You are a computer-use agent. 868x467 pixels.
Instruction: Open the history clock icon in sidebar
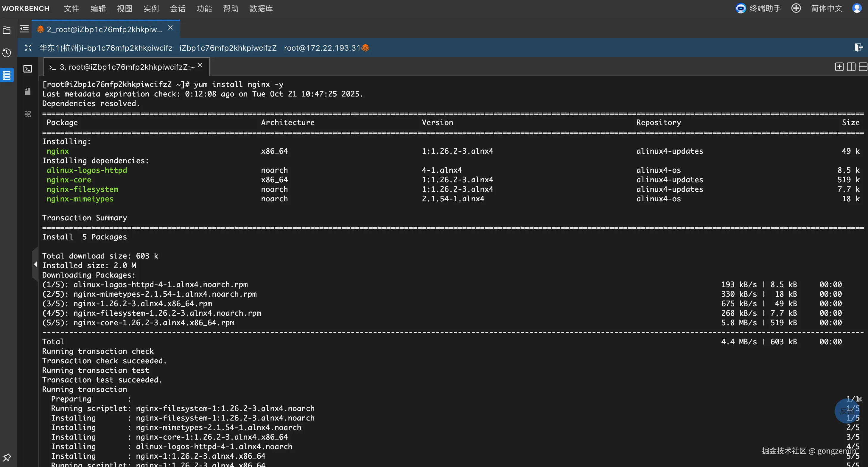click(7, 53)
